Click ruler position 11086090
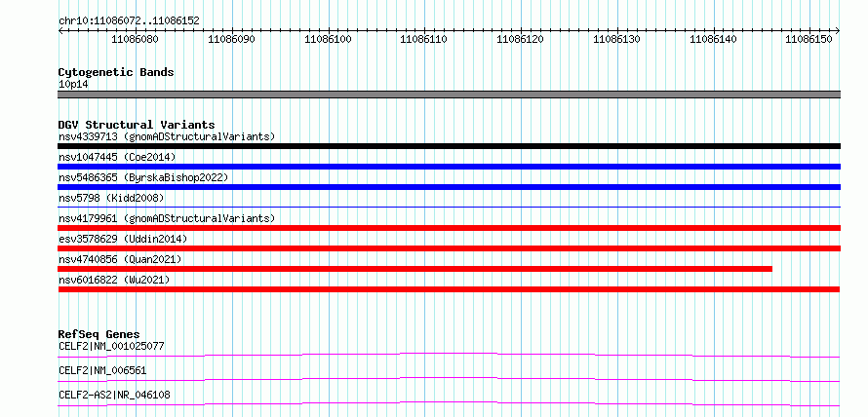Viewport: 868px width, 417px height. [x=231, y=39]
